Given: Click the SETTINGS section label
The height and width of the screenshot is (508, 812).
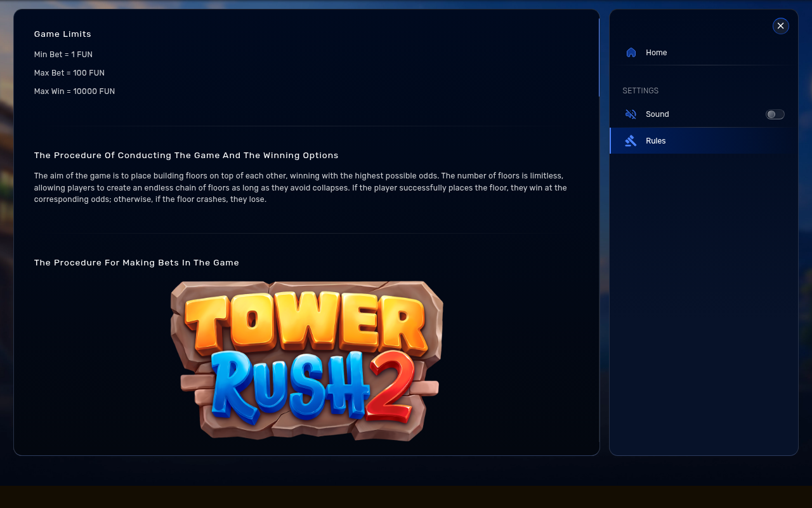Looking at the screenshot, I should tap(641, 91).
